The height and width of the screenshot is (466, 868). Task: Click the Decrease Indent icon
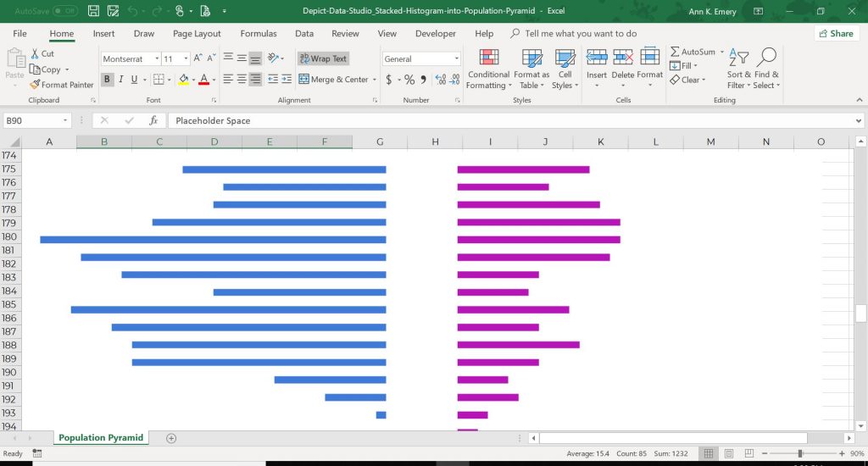click(x=273, y=79)
